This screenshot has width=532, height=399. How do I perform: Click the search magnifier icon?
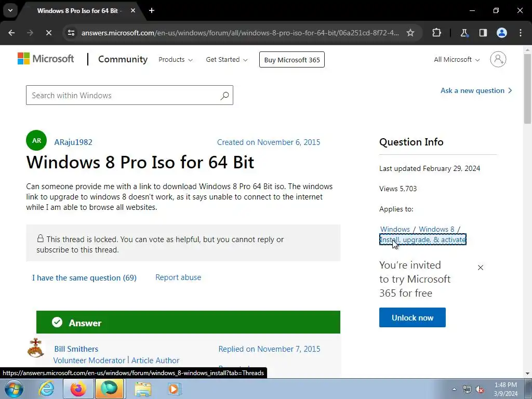click(x=224, y=96)
